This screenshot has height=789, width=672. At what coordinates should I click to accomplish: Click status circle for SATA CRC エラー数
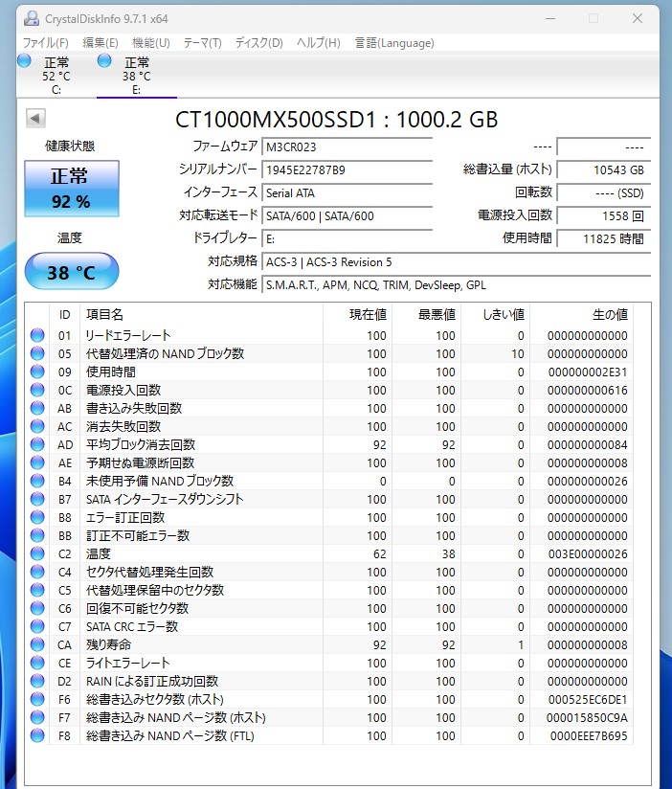[37, 626]
